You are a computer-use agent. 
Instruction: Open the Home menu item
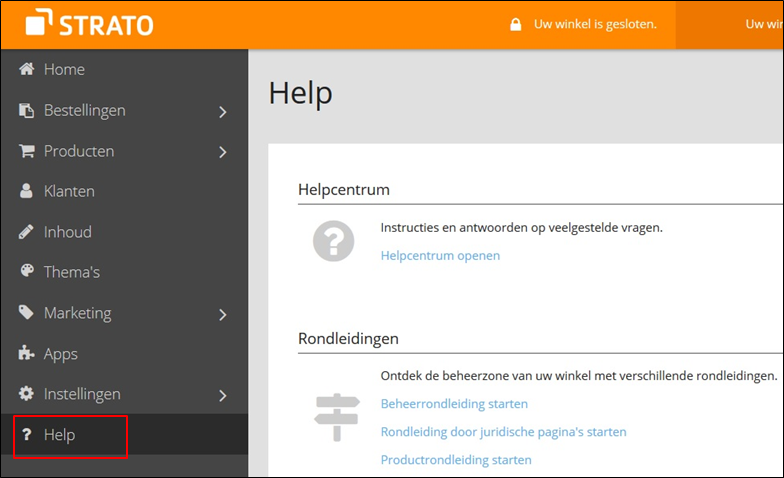point(124,69)
